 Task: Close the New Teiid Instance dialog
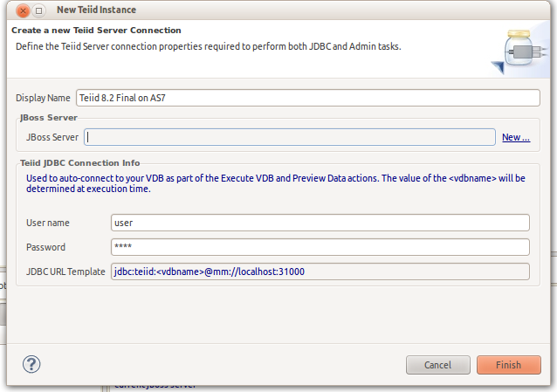pos(23,10)
